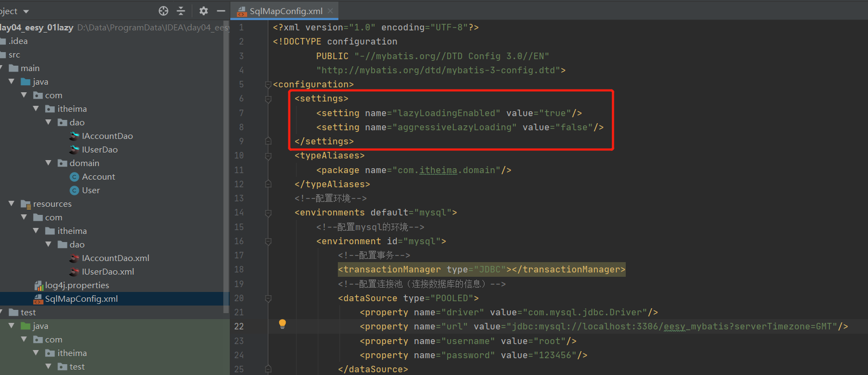Viewport: 868px width, 375px height.
Task: Switch to SqlMapConfig.xml editor tab
Action: pyautogui.click(x=286, y=11)
